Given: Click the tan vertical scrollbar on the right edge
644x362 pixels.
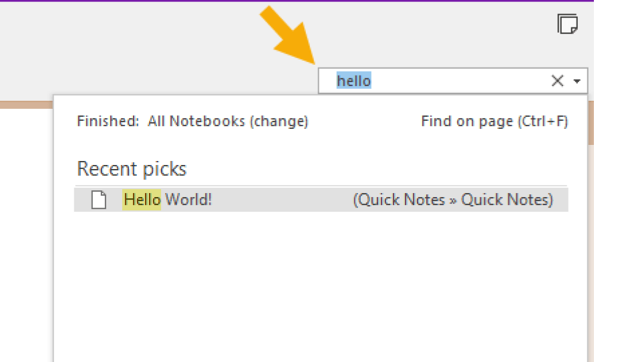Looking at the screenshot, I should tap(591, 123).
